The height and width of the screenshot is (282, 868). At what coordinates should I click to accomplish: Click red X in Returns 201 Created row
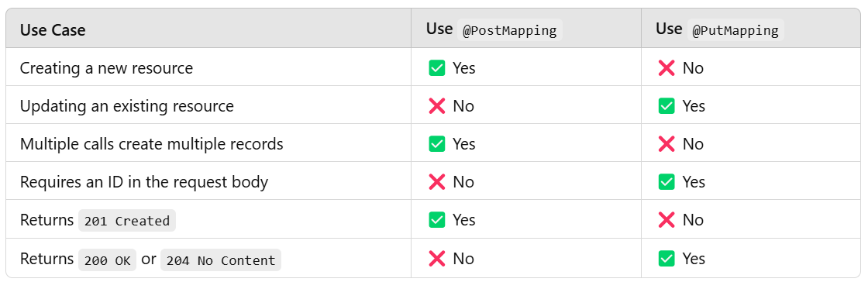pos(666,219)
